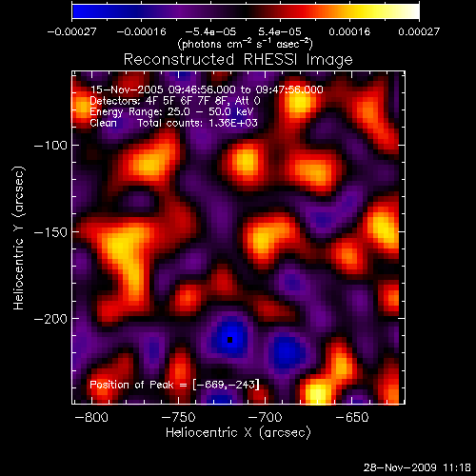The height and width of the screenshot is (476, 476).
Task: Click the positive 5.4e-05 colorbar label
Action: 280,31
